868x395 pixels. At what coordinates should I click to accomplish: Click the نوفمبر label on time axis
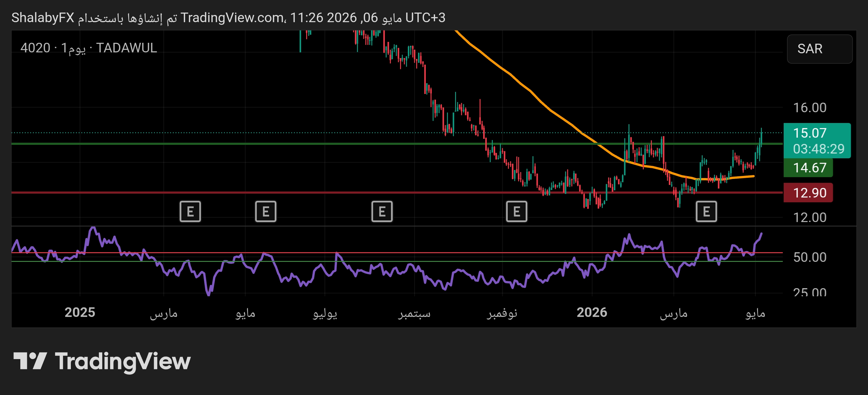click(x=502, y=313)
